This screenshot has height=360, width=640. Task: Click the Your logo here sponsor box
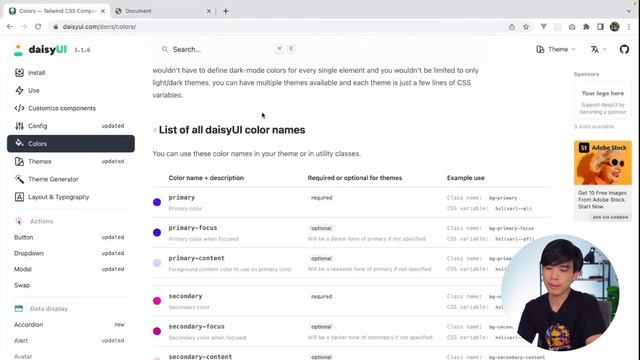(602, 102)
